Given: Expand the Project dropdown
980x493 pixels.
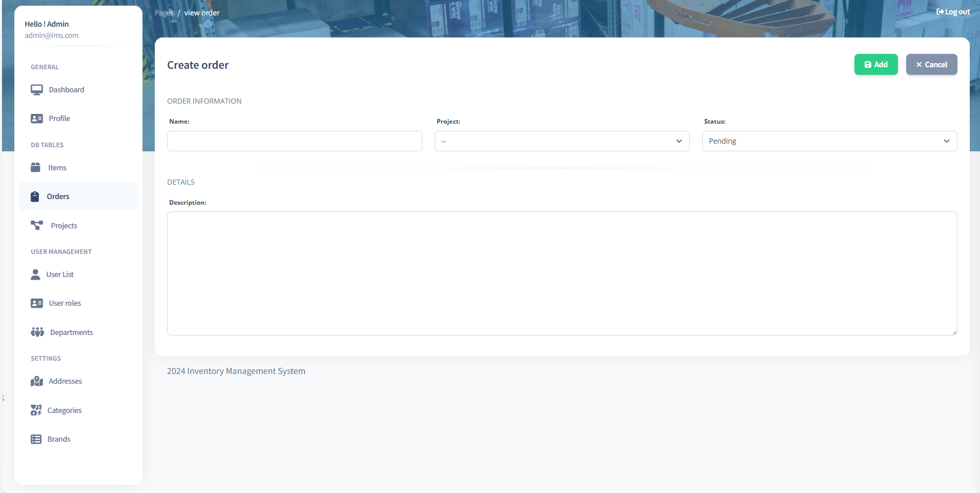Looking at the screenshot, I should coord(562,141).
